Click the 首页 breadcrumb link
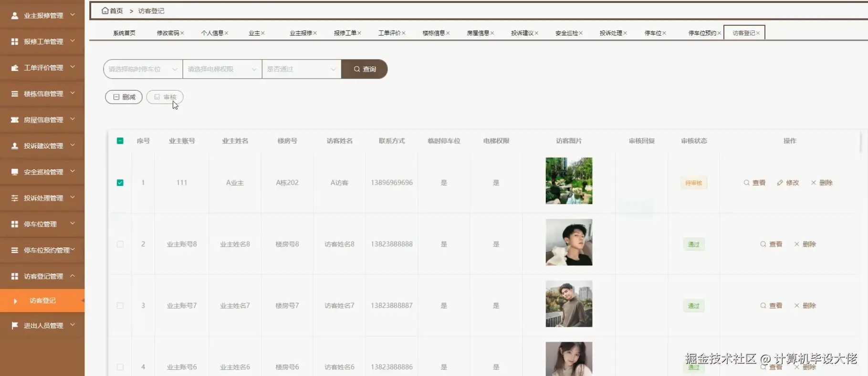Image resolution: width=868 pixels, height=376 pixels. point(116,10)
